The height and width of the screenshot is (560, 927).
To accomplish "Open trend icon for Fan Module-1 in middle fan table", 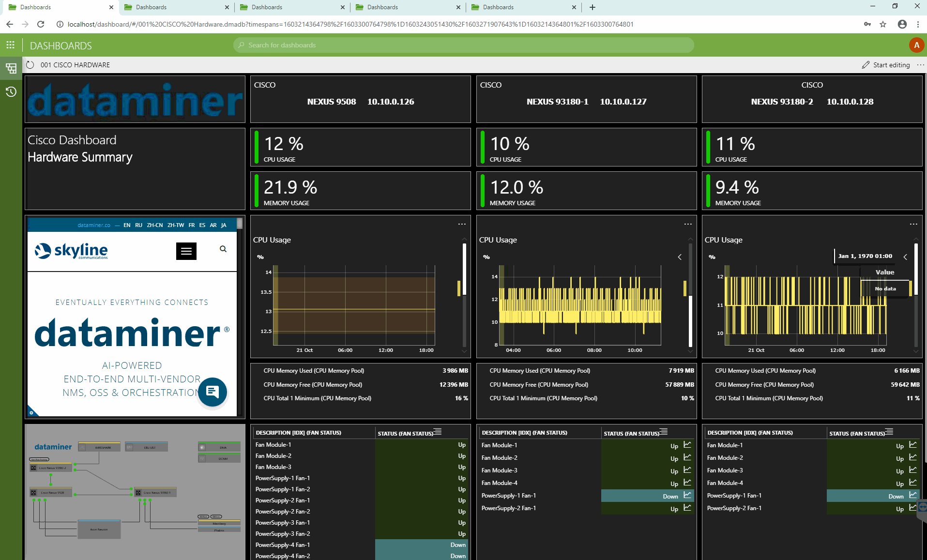I will pyautogui.click(x=687, y=444).
